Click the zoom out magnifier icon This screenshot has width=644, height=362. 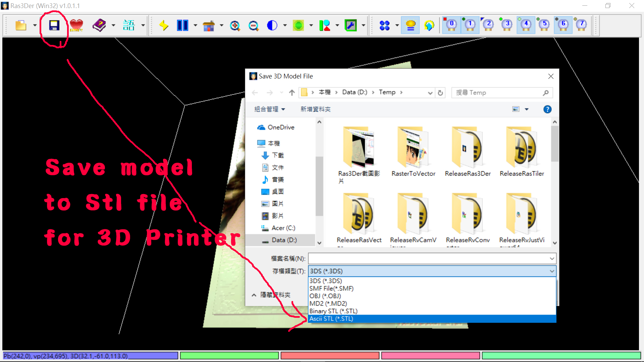(254, 25)
